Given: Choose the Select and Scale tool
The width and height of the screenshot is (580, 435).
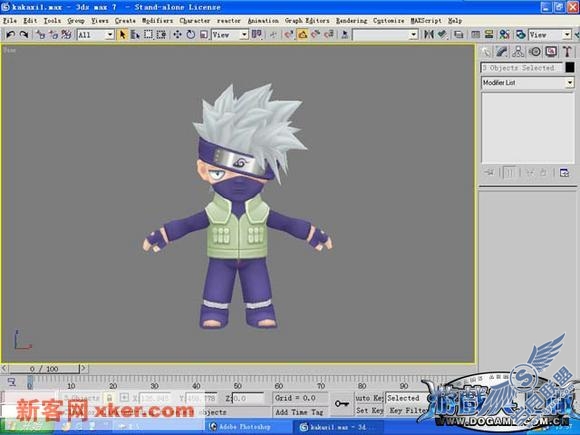Looking at the screenshot, I should 204,35.
